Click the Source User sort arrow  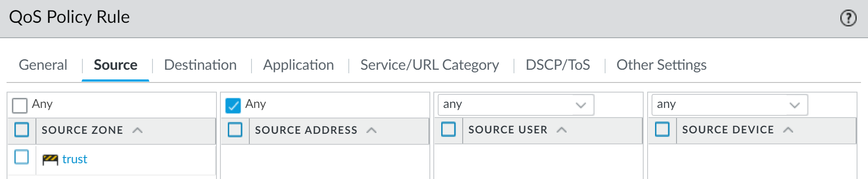tap(562, 130)
